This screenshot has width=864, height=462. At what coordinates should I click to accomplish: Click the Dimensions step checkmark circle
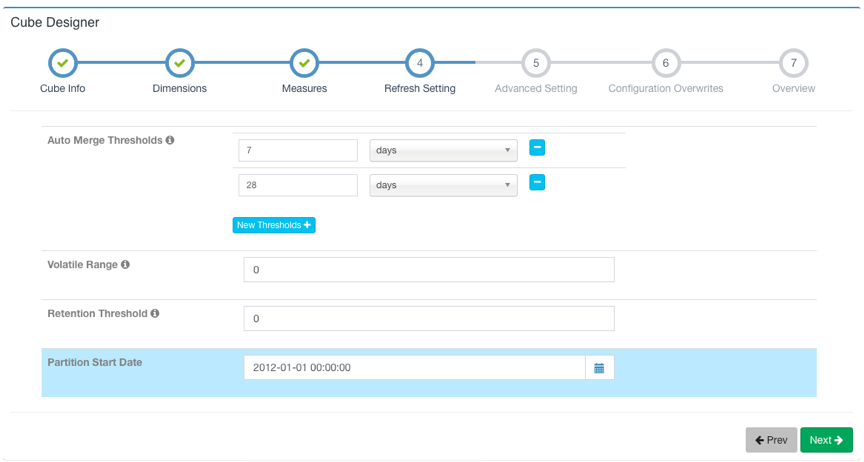pos(179,63)
